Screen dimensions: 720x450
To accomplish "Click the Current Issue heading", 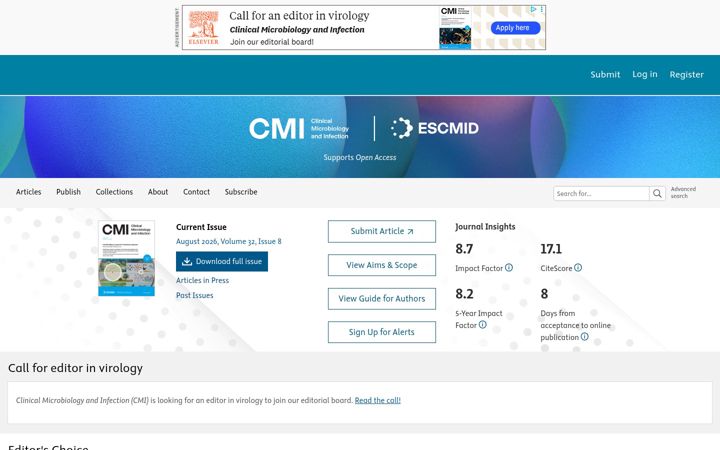I will 201,227.
